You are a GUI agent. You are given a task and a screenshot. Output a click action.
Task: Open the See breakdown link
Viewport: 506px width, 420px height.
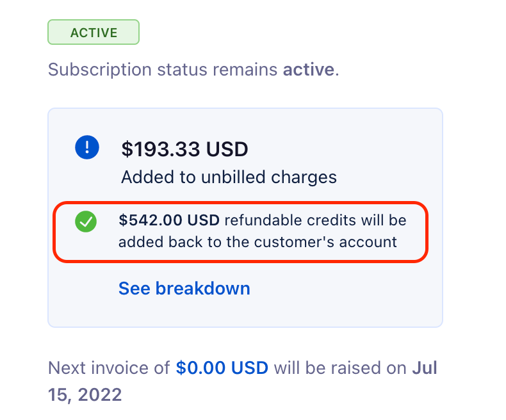(184, 288)
